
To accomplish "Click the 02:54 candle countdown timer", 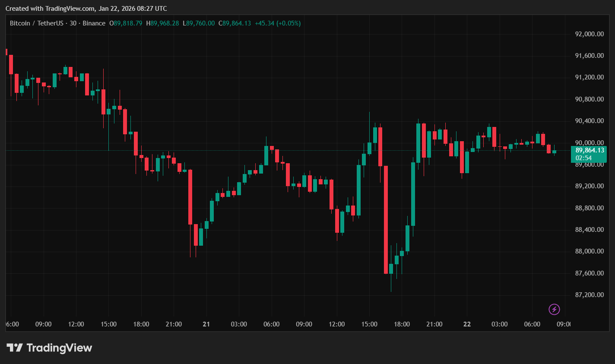I will [584, 158].
